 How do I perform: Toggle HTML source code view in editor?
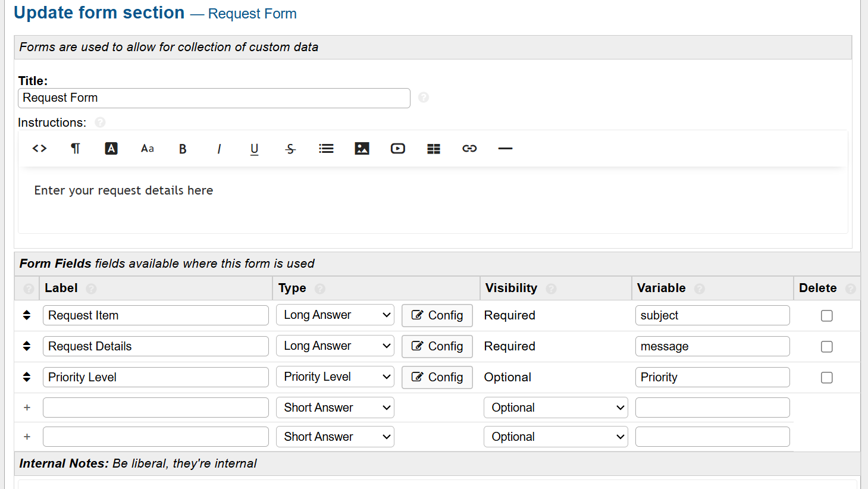pos(39,149)
